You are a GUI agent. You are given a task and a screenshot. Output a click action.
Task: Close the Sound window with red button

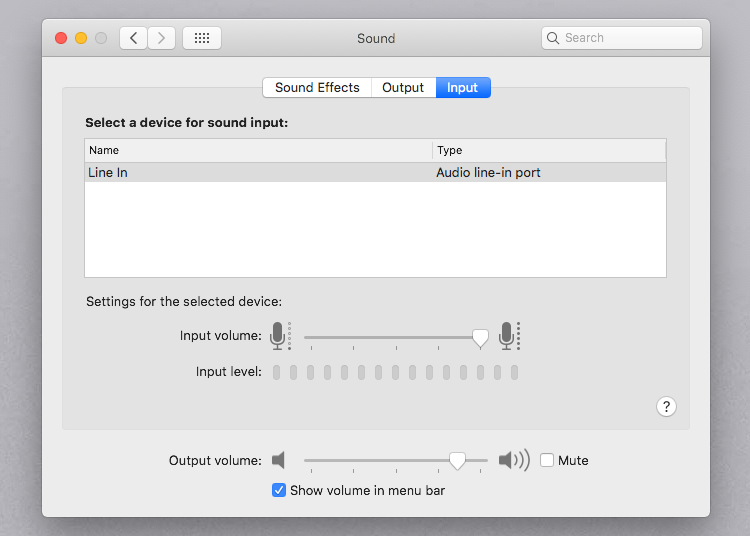61,38
